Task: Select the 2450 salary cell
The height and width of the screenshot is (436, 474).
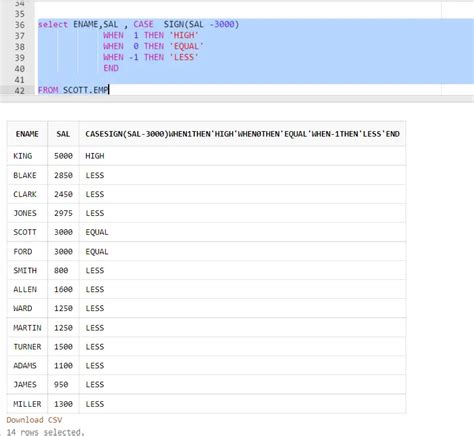Action: [x=63, y=194]
